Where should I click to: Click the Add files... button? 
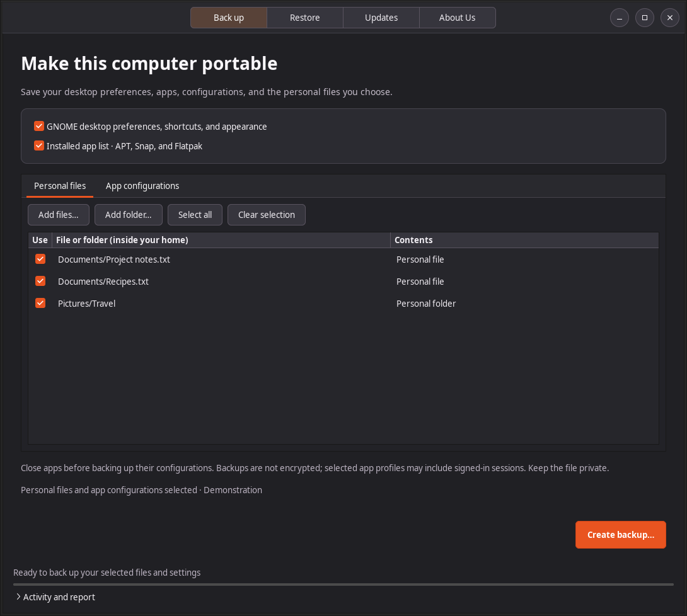point(58,215)
